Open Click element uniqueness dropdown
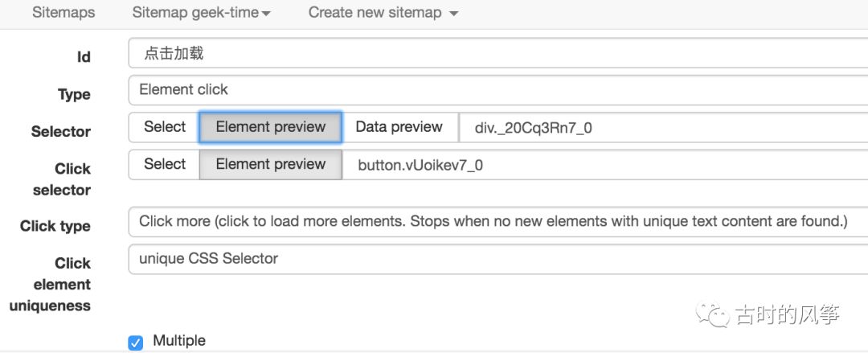The height and width of the screenshot is (353, 868). point(498,259)
